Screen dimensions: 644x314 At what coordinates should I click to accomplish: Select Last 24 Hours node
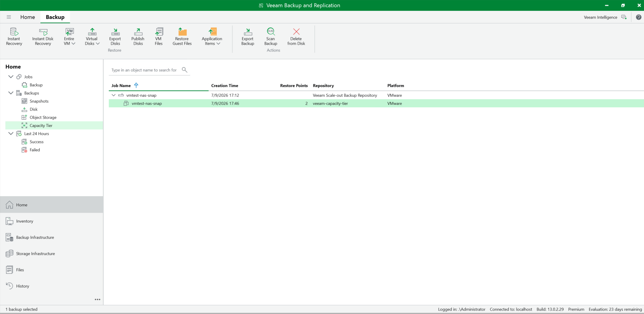pyautogui.click(x=37, y=134)
